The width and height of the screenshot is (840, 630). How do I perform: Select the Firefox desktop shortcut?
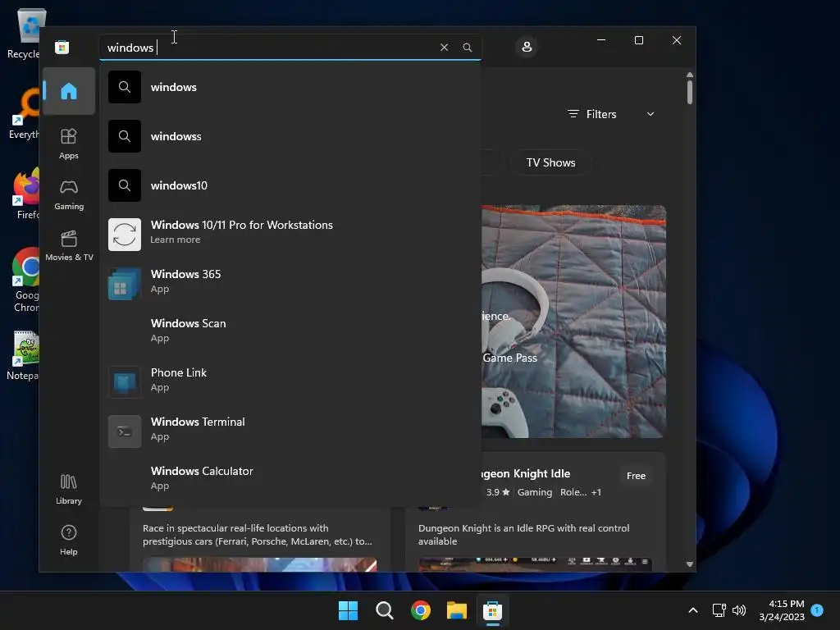[25, 194]
